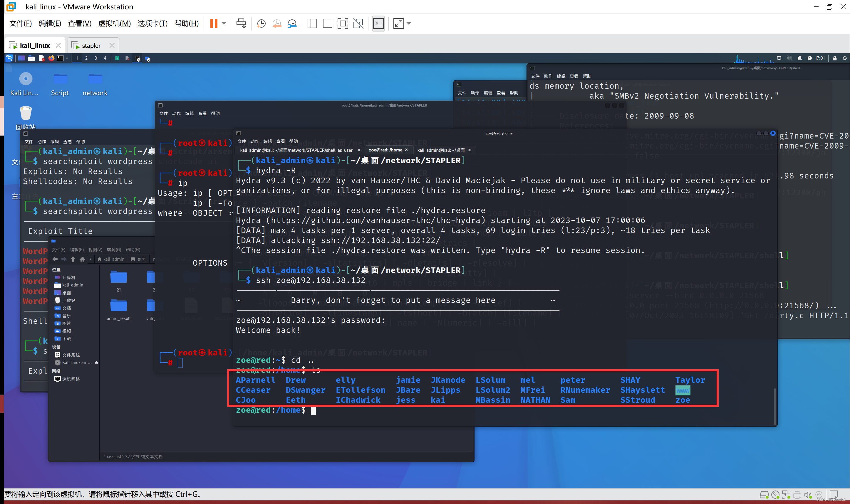Select 浏览网络 in the file manager sidebar
Viewport: 850px width, 504px height.
[71, 379]
